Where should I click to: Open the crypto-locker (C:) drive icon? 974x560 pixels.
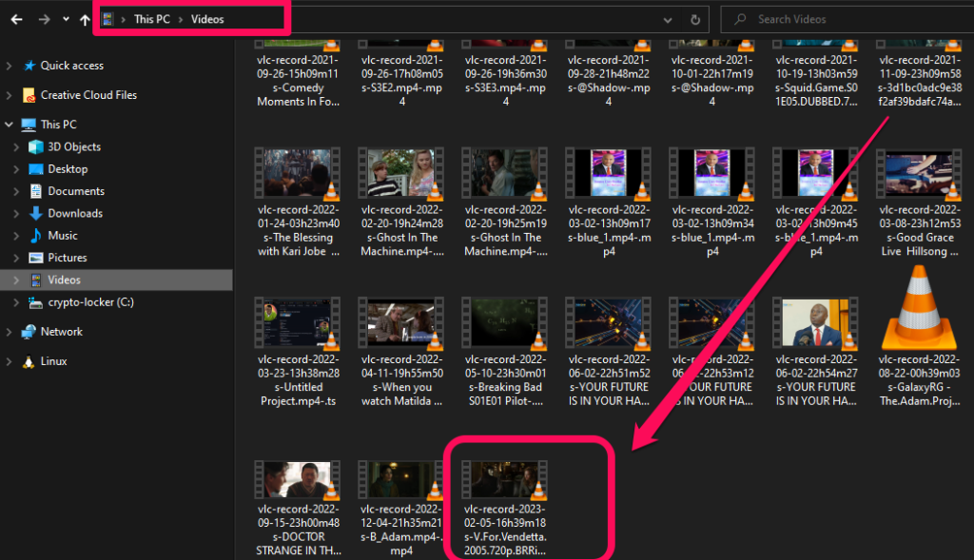pos(36,302)
